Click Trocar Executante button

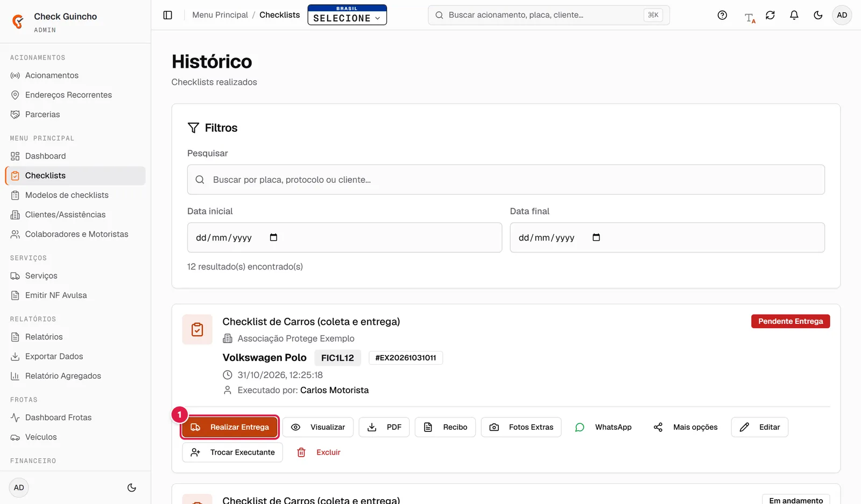[232, 452]
